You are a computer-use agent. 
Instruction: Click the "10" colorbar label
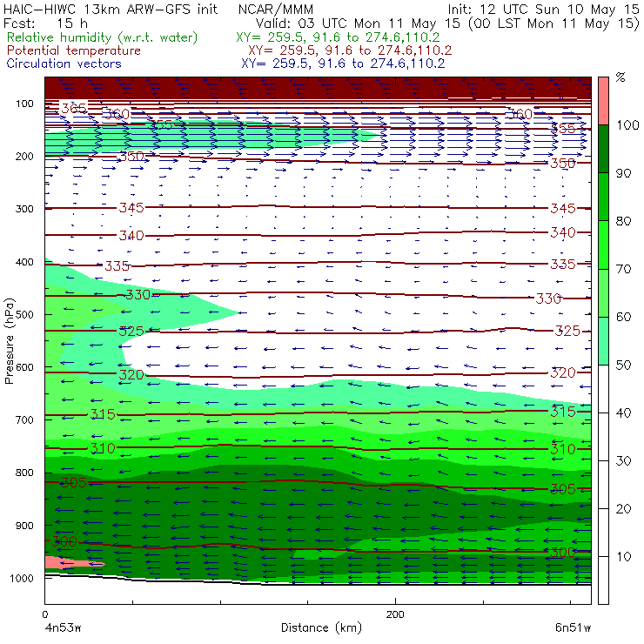tap(623, 556)
